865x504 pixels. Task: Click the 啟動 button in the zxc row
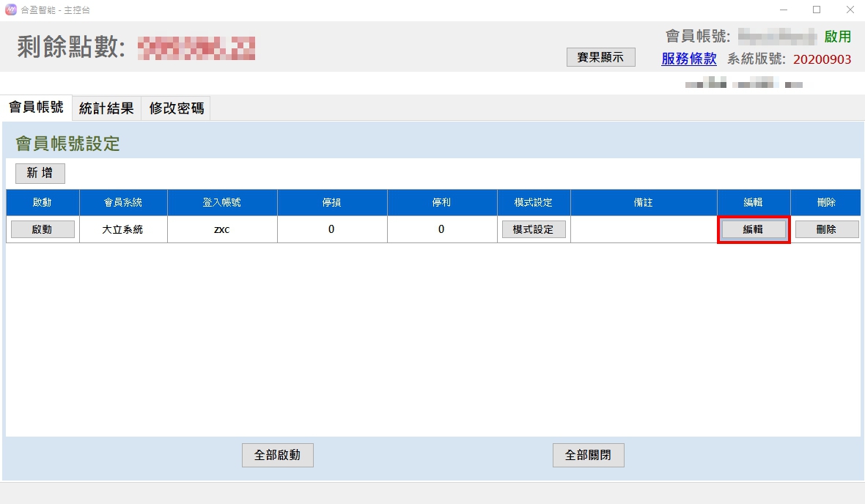(x=43, y=229)
